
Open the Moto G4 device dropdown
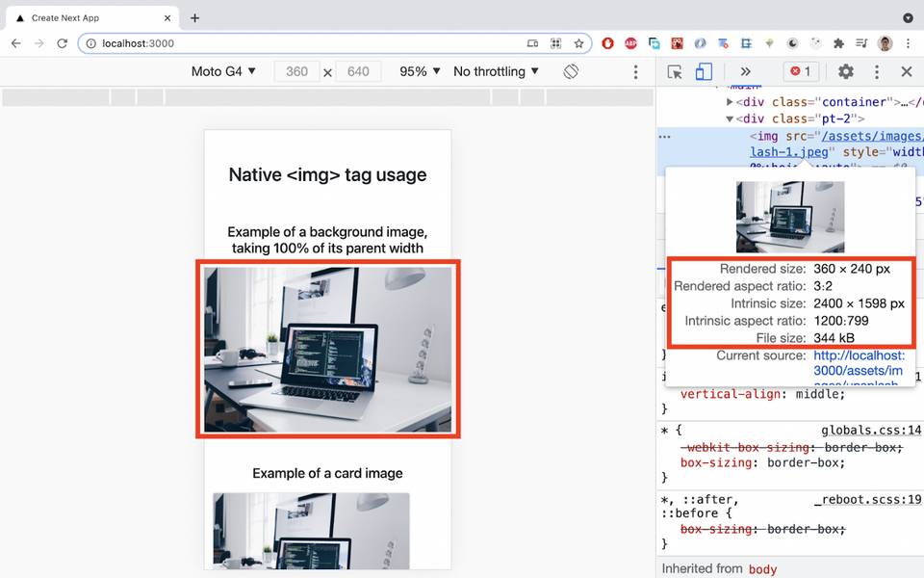click(x=223, y=71)
